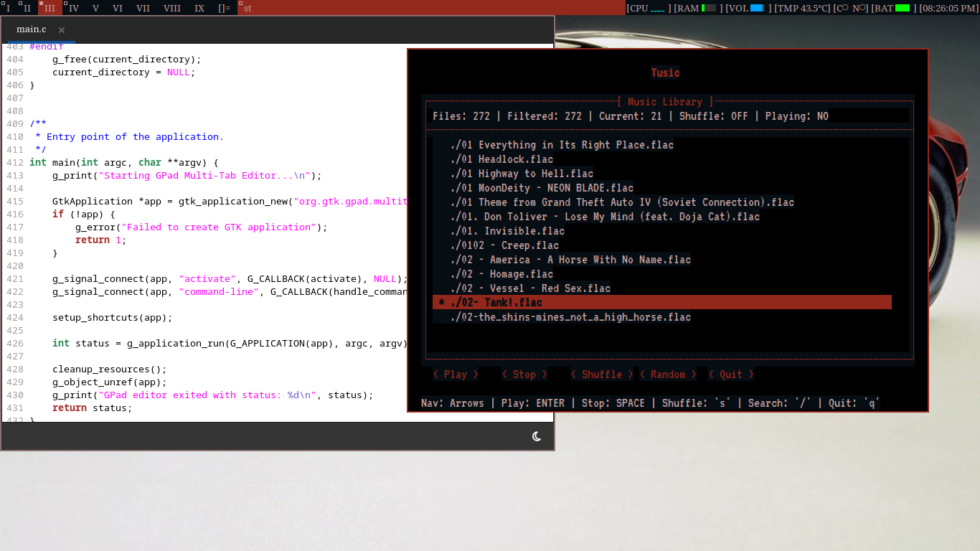Click the Random button
This screenshot has height=551, width=980.
click(667, 375)
